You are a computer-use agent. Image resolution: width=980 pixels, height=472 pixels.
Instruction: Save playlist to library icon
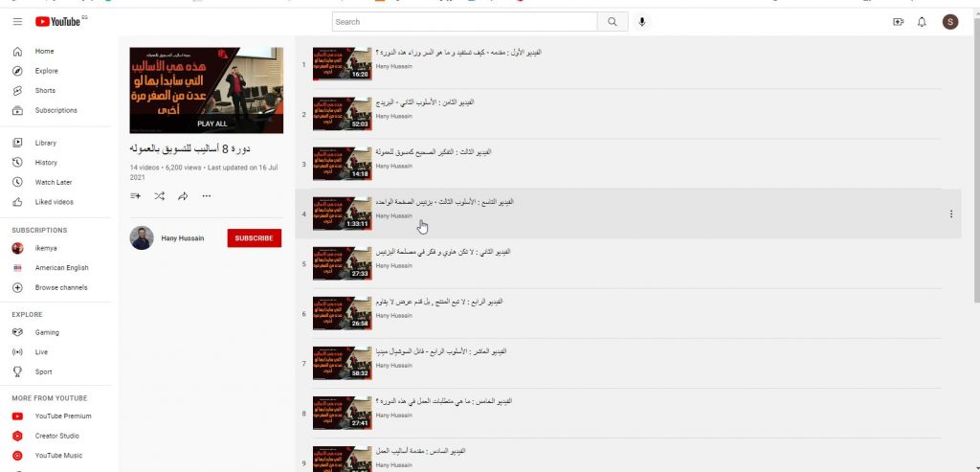[135, 196]
